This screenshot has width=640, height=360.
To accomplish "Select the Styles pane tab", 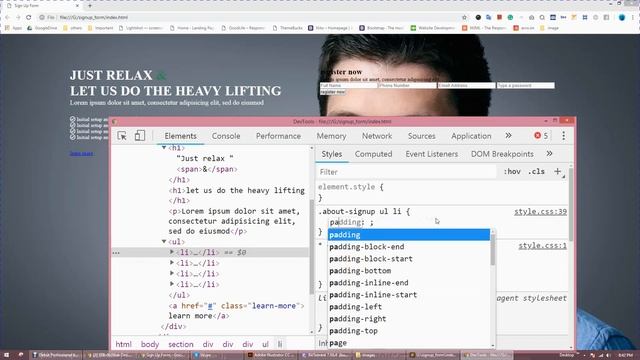I will (331, 154).
